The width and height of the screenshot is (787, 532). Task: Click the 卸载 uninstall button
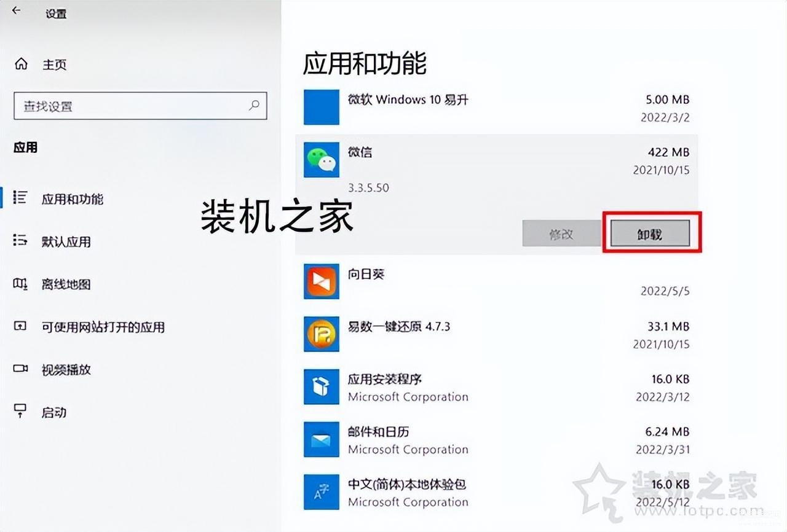tap(650, 233)
